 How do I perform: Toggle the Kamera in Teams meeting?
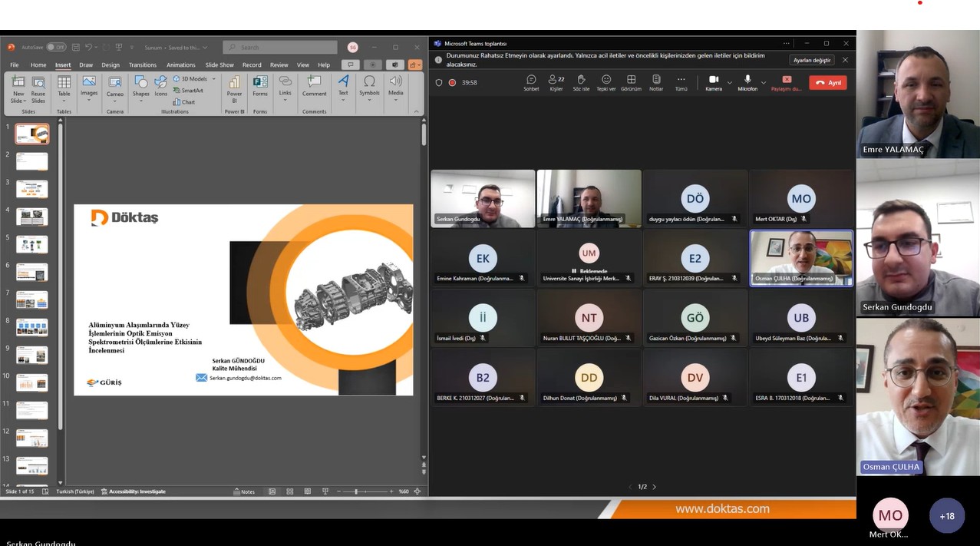(x=713, y=82)
